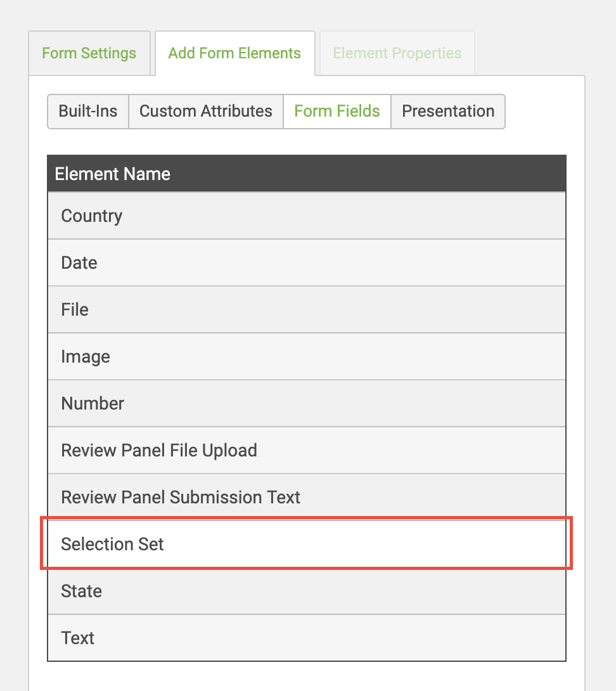Open the Form Settings tab
Screen dimensions: 616x691
(x=89, y=53)
